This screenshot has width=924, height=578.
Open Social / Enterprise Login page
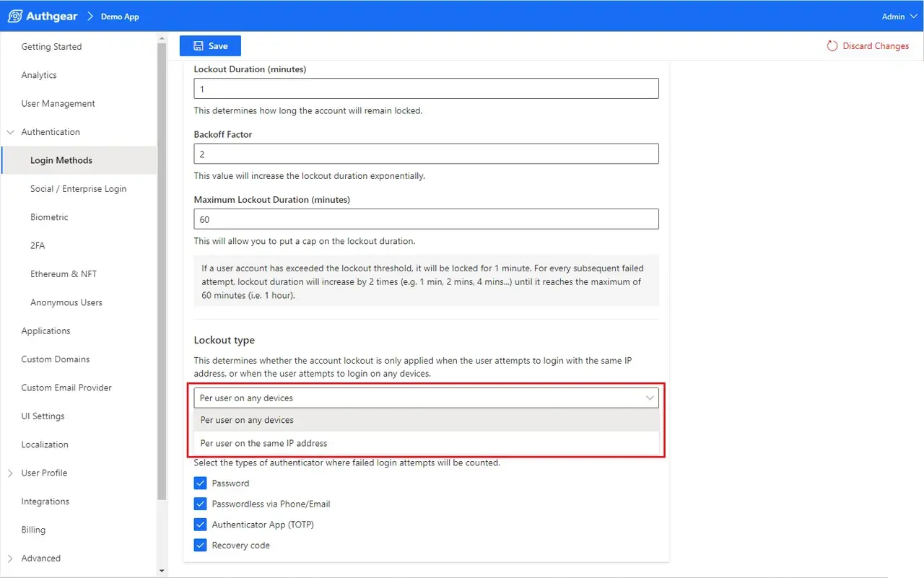pyautogui.click(x=78, y=189)
